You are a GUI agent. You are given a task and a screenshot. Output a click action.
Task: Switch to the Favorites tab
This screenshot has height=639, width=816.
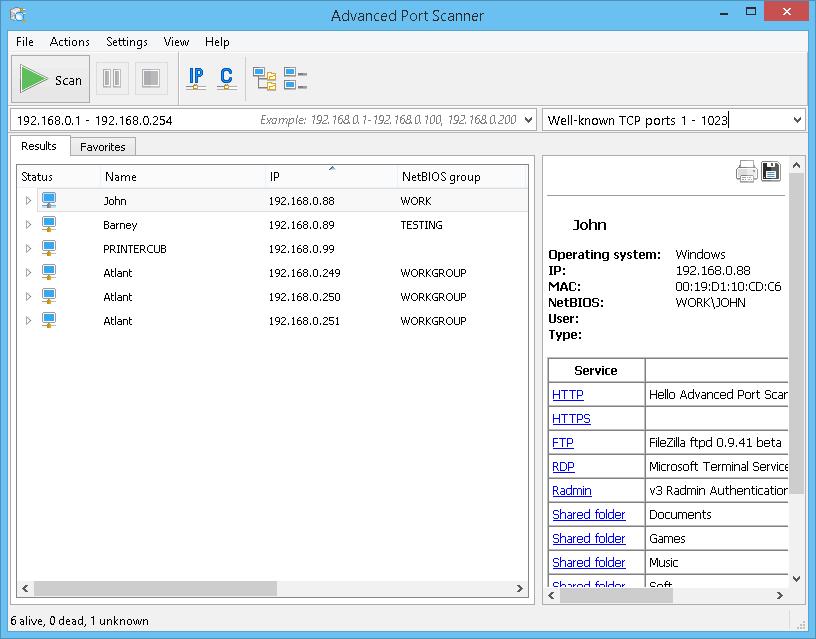[x=103, y=147]
